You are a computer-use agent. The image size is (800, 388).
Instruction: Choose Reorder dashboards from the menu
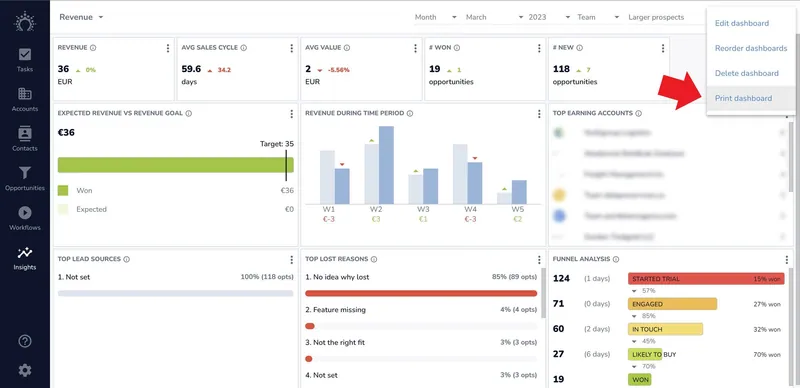[x=751, y=48]
